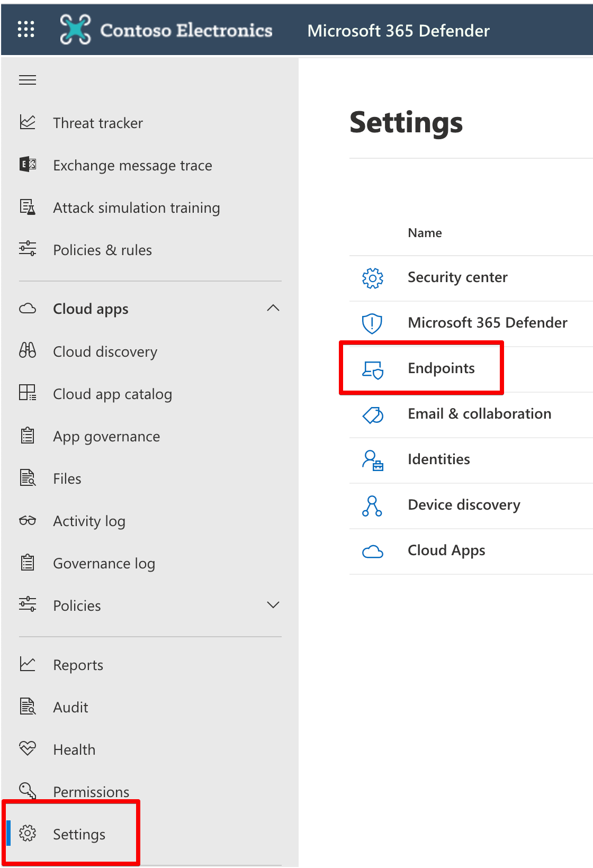Click the Contoso Electronics drone logo

pyautogui.click(x=75, y=30)
